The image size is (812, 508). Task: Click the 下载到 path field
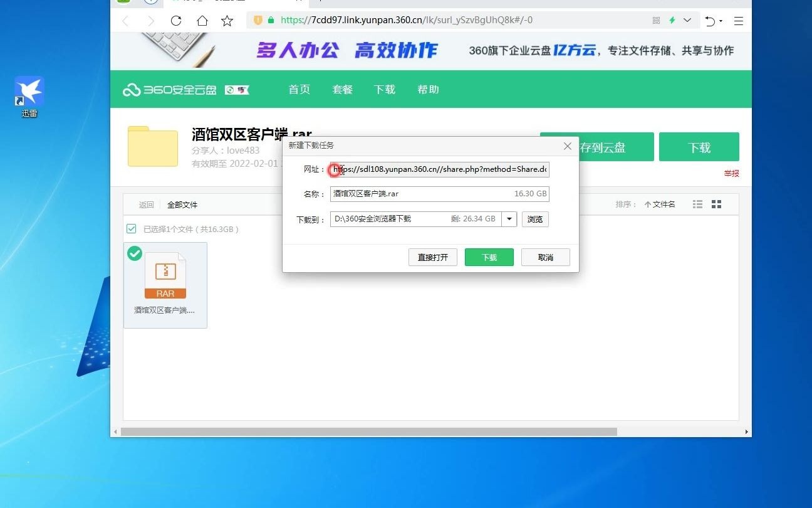(416, 219)
